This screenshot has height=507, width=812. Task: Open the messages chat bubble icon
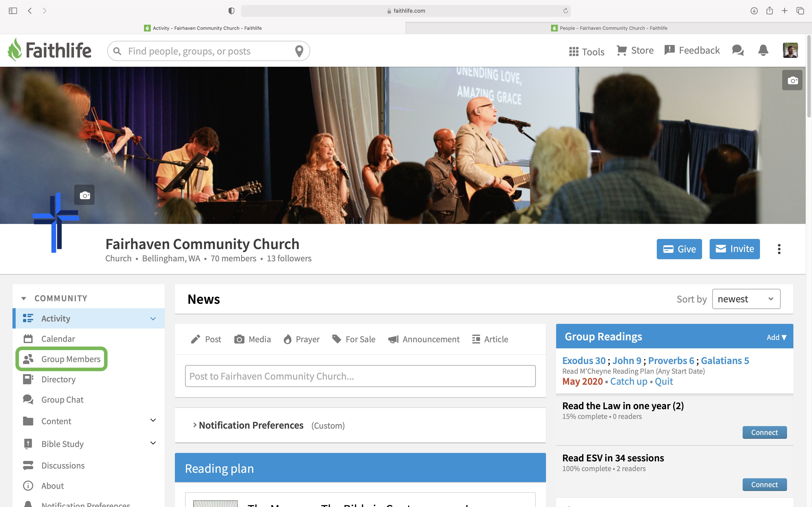pyautogui.click(x=738, y=50)
